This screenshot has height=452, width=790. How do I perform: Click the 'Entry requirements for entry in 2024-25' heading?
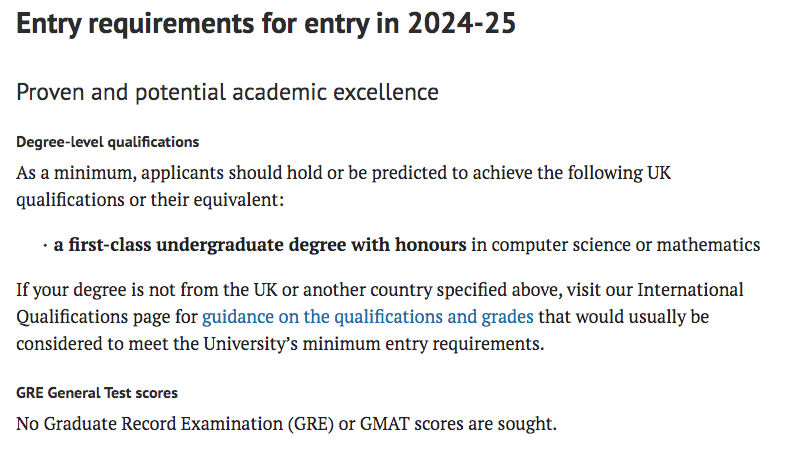point(266,24)
